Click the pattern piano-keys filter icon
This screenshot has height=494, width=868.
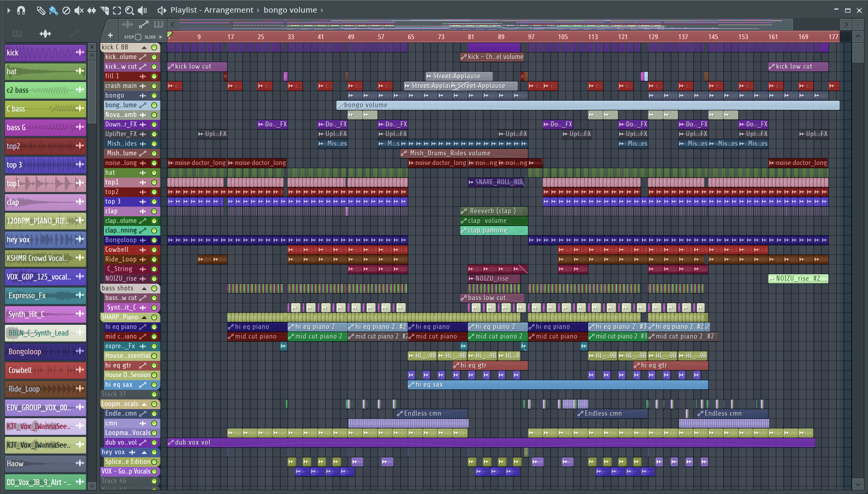point(158,24)
